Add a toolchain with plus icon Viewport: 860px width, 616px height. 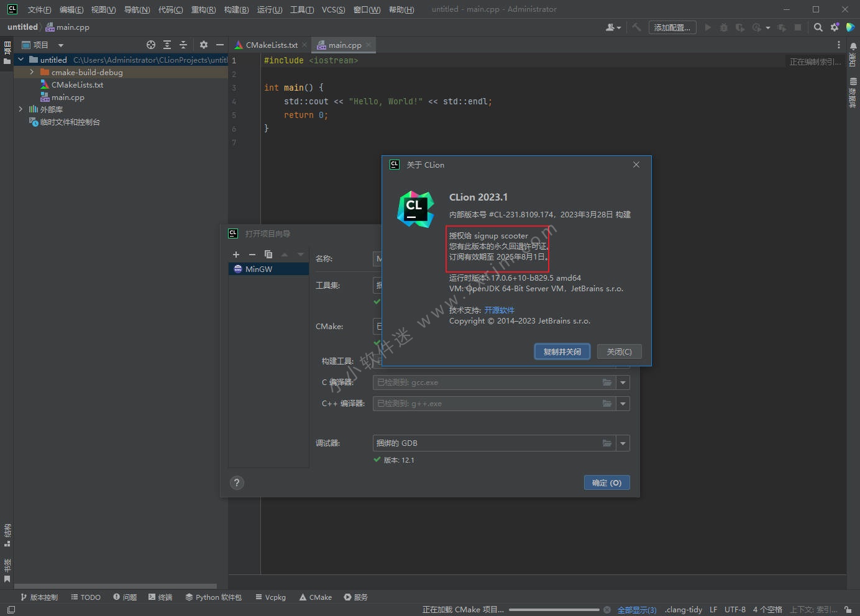[236, 255]
